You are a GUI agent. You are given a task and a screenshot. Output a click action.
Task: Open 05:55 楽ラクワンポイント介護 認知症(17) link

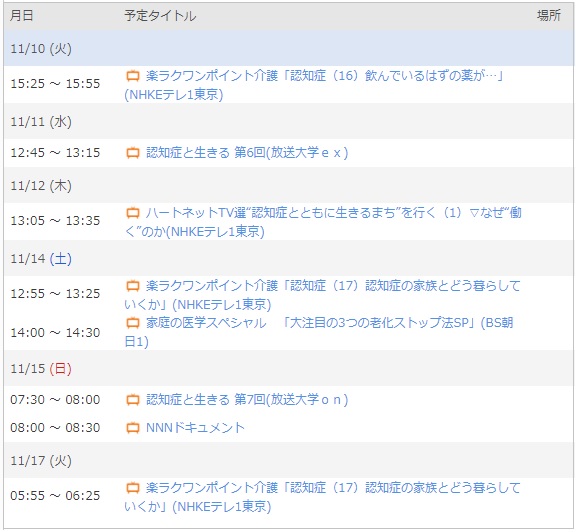(323, 497)
